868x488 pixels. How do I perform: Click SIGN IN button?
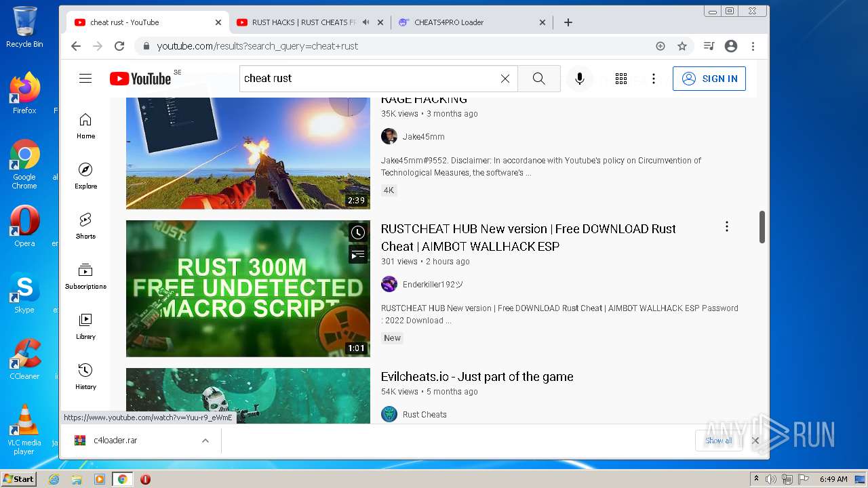click(x=709, y=79)
